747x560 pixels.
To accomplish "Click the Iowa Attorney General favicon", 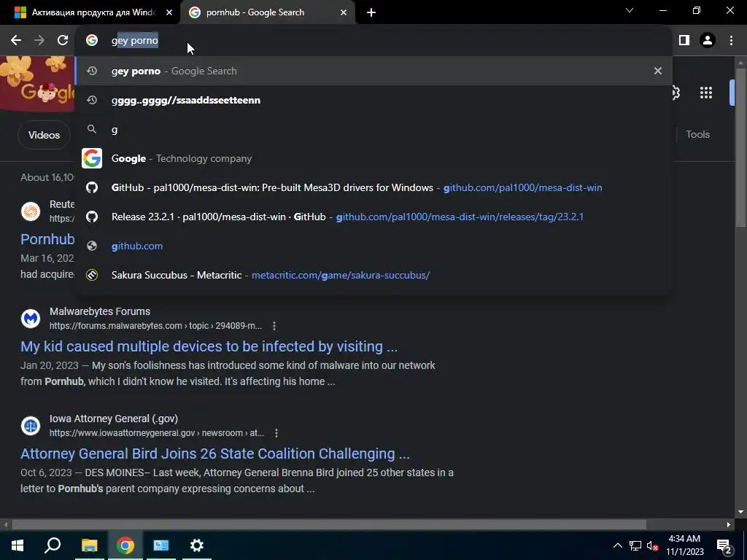I will [31, 425].
